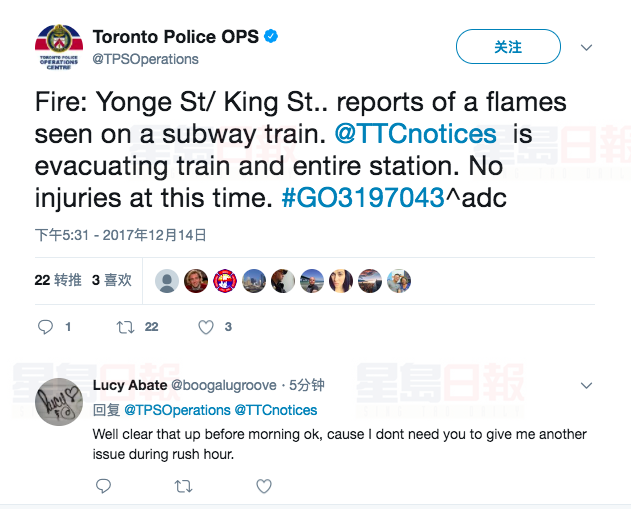Reply to Lucy Abate's comment

(x=103, y=486)
